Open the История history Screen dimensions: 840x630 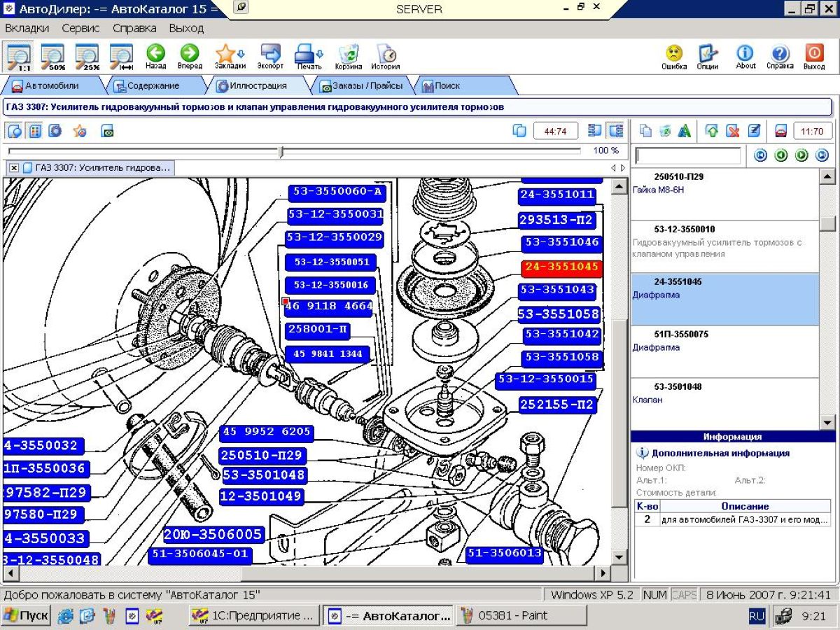point(386,56)
